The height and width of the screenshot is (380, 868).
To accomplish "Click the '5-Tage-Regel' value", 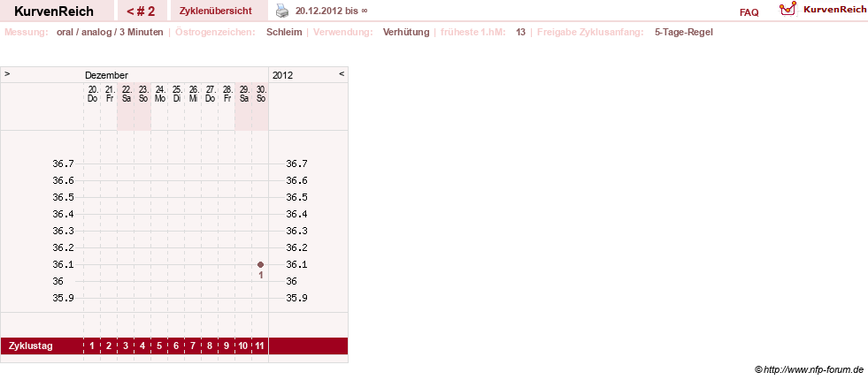I will click(x=684, y=32).
